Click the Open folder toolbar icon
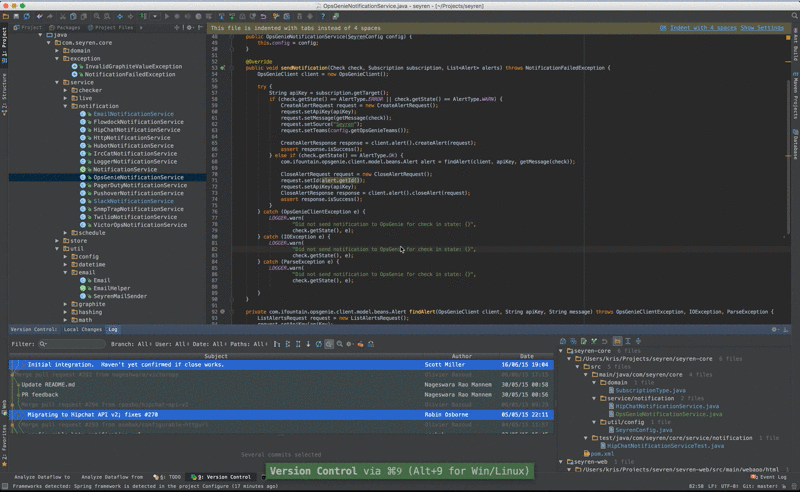Screen dimensions: 800x492 (6, 16)
